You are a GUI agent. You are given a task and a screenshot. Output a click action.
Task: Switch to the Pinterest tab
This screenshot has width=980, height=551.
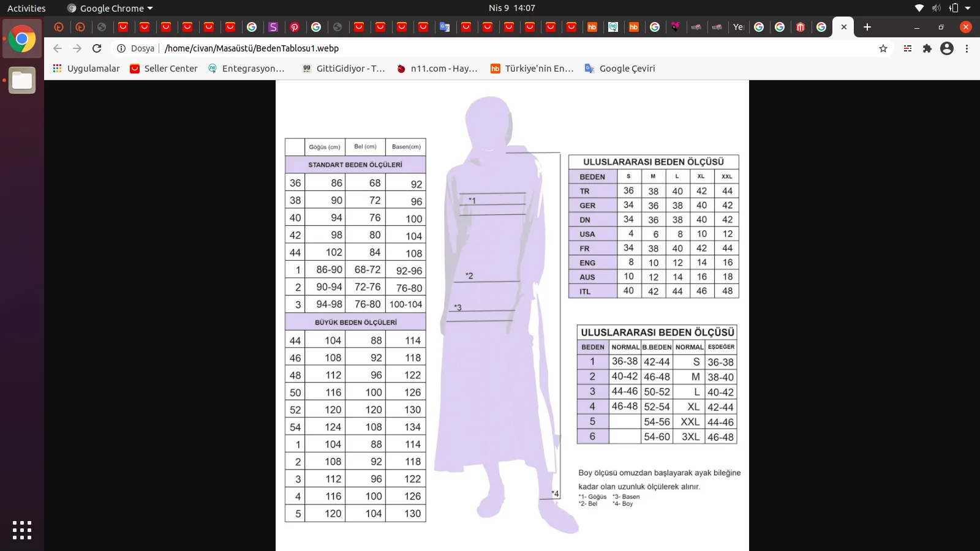(x=295, y=27)
